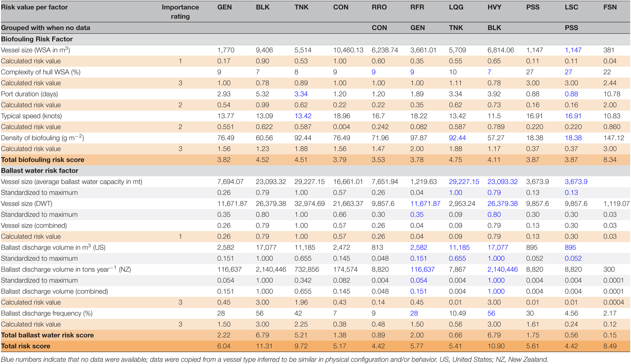The height and width of the screenshot is (364, 631).
Task: Click the 'Total risk score' row label
Action: (x=26, y=346)
